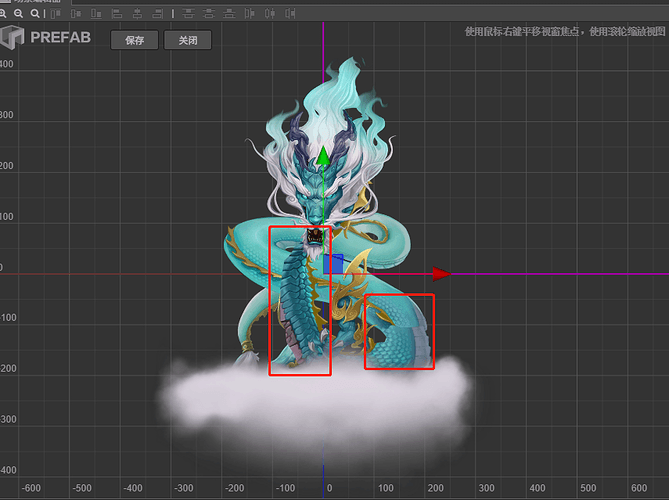Select the white cloud sprite below dragon
Screen dimensions: 669x500
(x=316, y=410)
